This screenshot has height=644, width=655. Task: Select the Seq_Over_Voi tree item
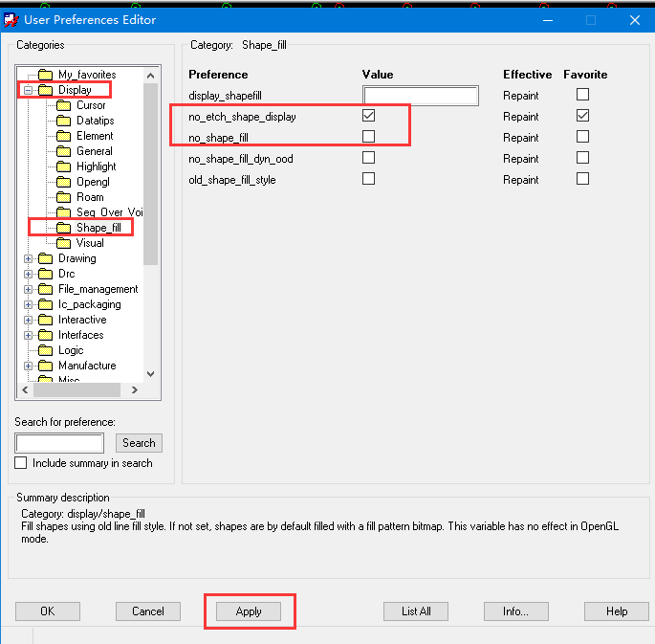pyautogui.click(x=109, y=212)
